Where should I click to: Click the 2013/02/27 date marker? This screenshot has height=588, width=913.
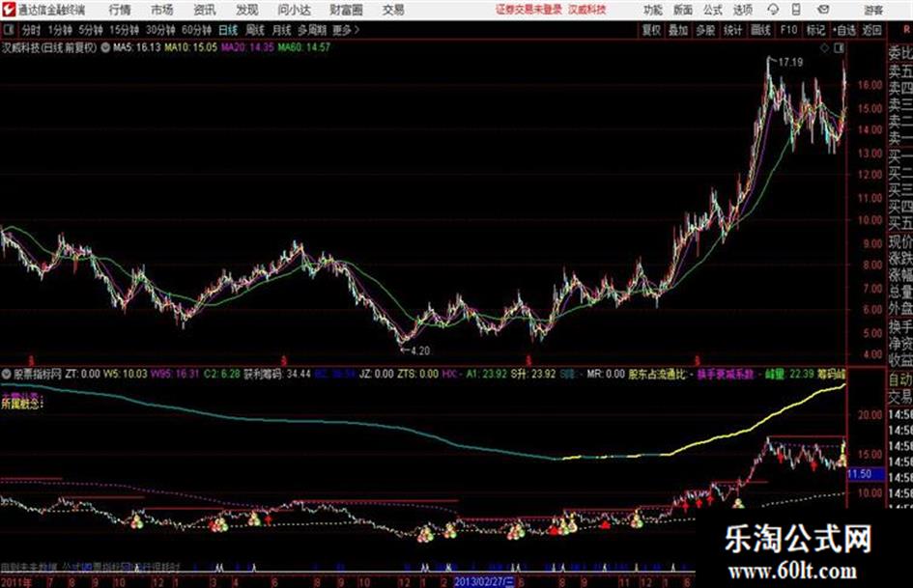tap(484, 581)
